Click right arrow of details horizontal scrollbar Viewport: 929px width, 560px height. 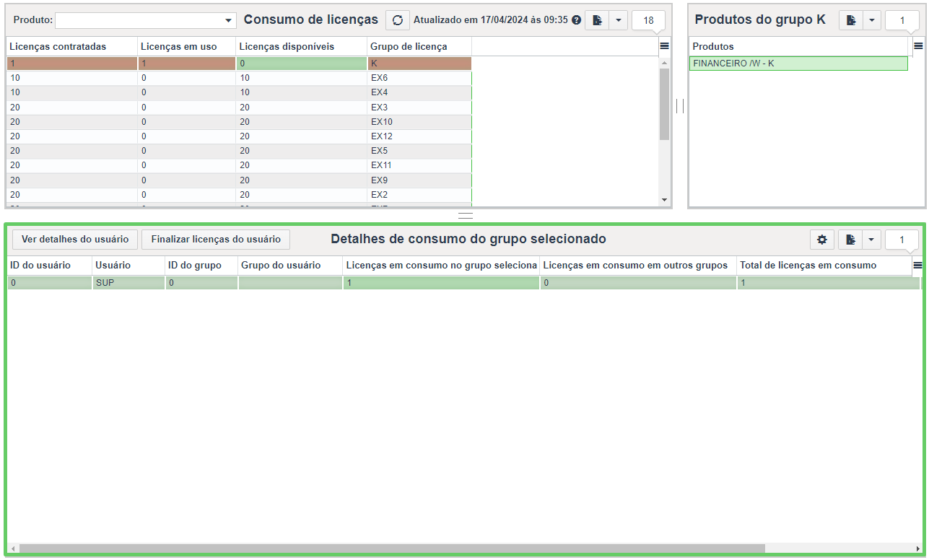[x=917, y=548]
